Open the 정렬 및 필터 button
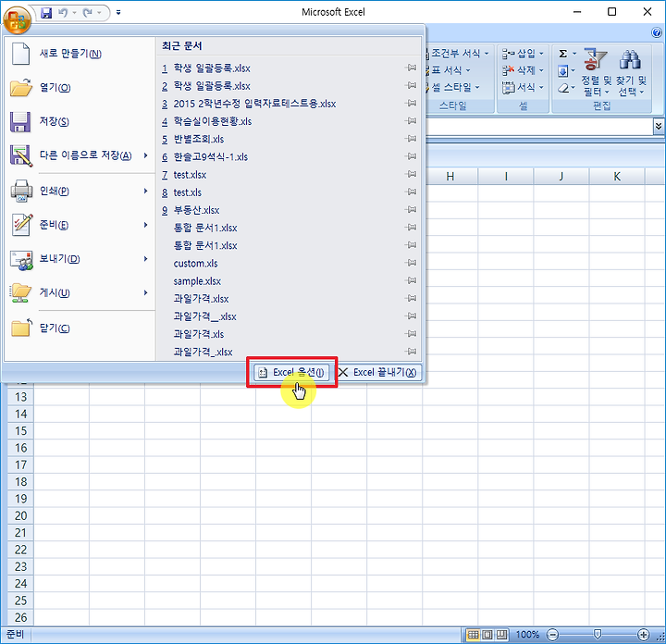 coord(596,72)
